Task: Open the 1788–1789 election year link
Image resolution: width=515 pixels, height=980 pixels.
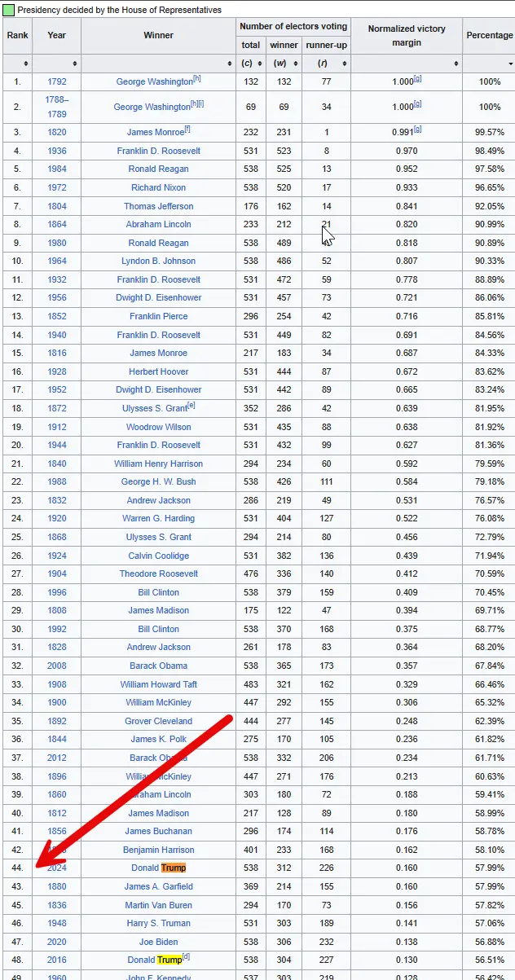Action: coord(57,107)
